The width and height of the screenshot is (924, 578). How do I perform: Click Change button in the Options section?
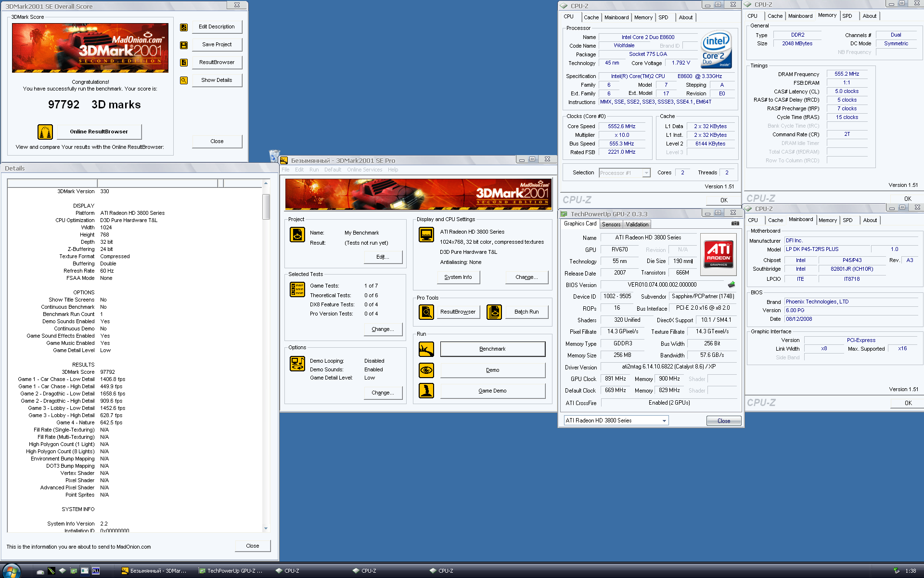[x=383, y=393]
